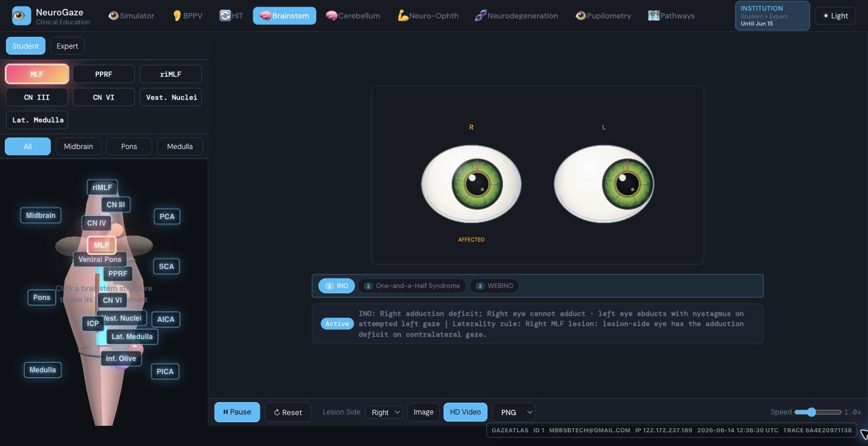Open the Neurodegeneration tab
Viewport: 868px width, 446px height.
[516, 15]
